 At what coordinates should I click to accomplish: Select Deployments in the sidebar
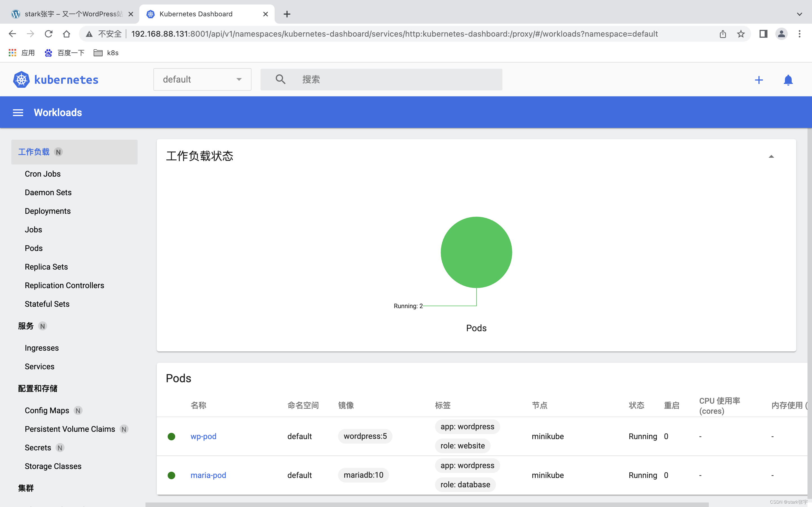point(48,211)
